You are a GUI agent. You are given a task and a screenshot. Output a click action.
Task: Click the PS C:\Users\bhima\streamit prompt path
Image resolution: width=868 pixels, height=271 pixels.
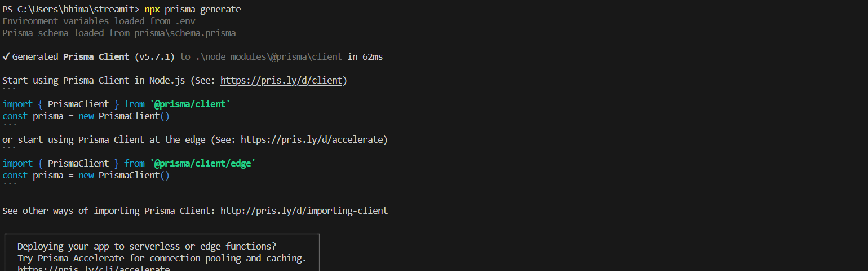click(x=71, y=10)
